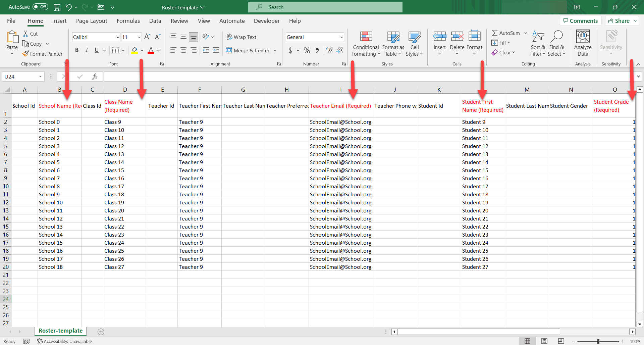Click Increase Decimal icon
The width and height of the screenshot is (644, 345).
tap(329, 50)
